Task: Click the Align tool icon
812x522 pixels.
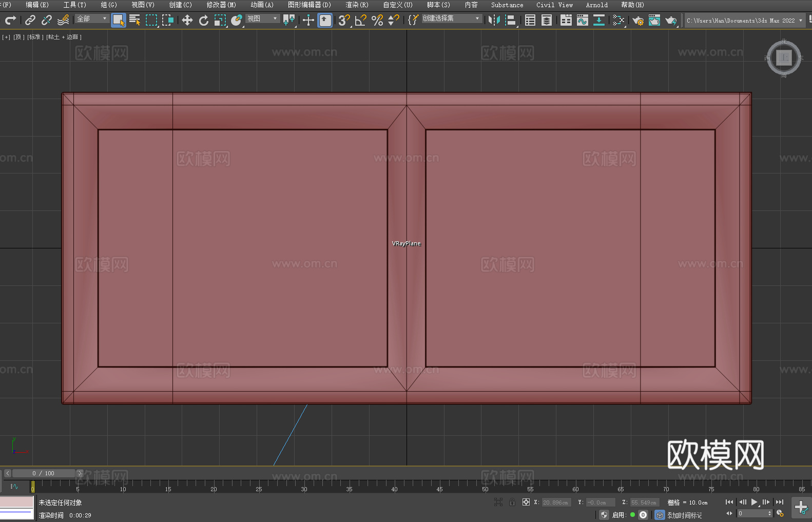Action: [x=511, y=20]
